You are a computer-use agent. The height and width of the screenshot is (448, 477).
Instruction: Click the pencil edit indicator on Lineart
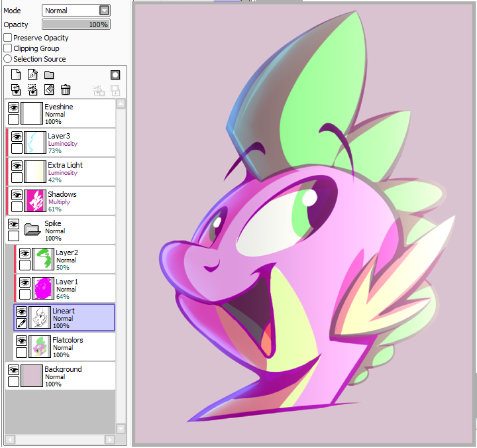(x=22, y=323)
